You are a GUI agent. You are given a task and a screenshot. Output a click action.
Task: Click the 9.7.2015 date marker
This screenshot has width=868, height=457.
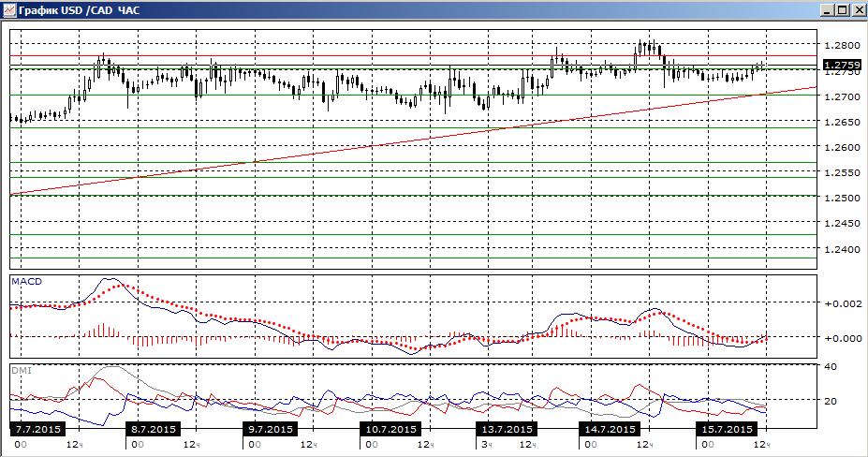(x=269, y=429)
